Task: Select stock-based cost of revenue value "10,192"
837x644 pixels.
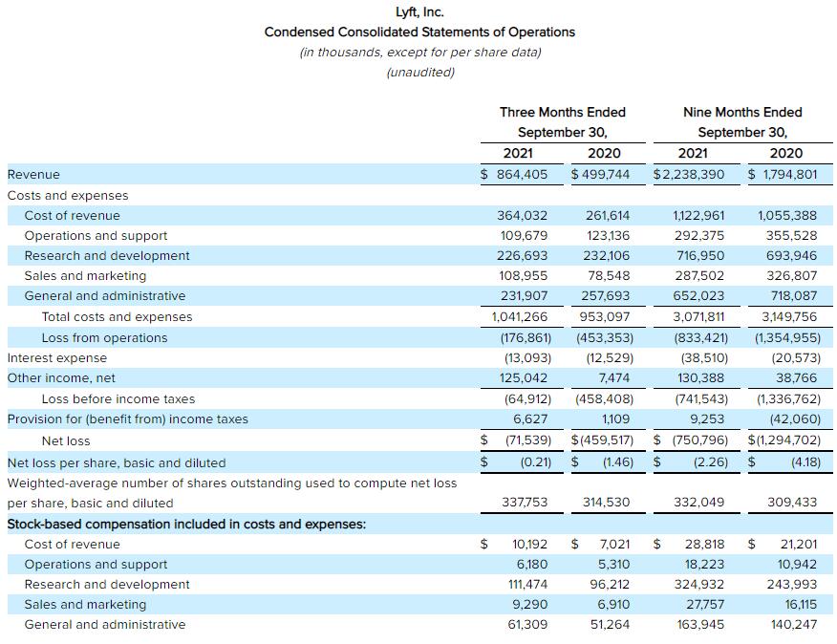Action: tap(530, 544)
